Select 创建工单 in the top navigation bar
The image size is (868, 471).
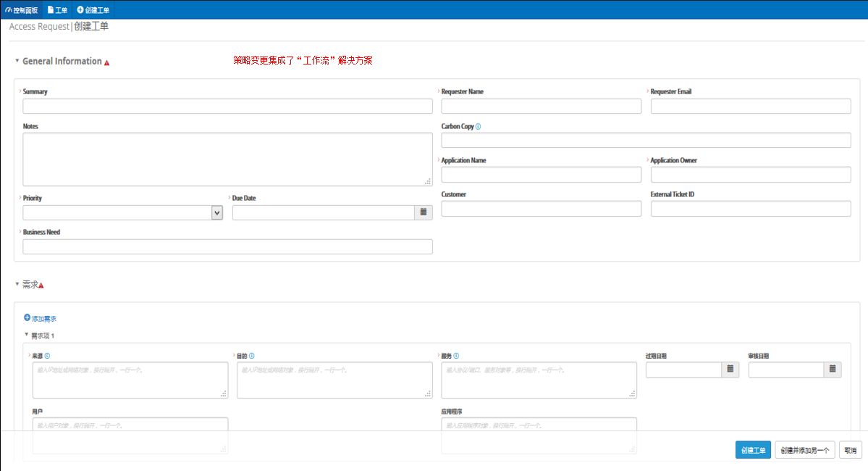coord(93,10)
